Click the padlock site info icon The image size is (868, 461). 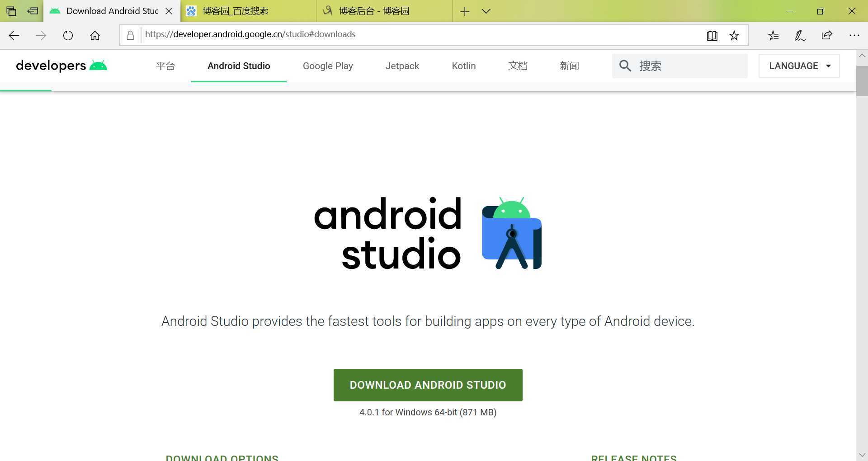(x=130, y=35)
